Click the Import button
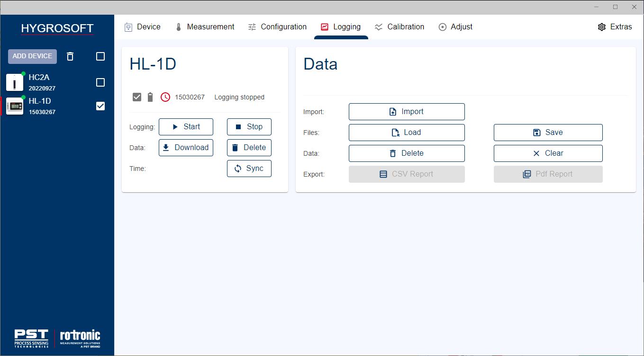The height and width of the screenshot is (356, 644). (x=407, y=112)
